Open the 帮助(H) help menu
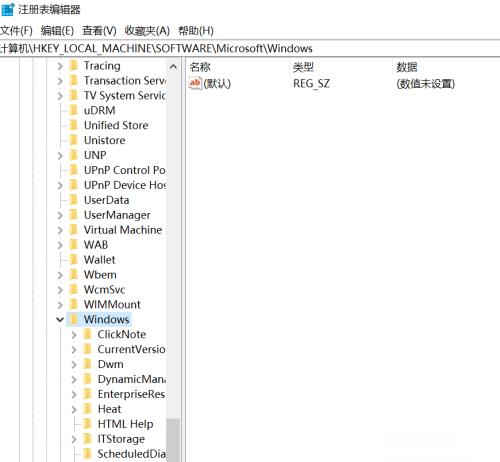Viewport: 500px width, 462px height. click(x=196, y=31)
